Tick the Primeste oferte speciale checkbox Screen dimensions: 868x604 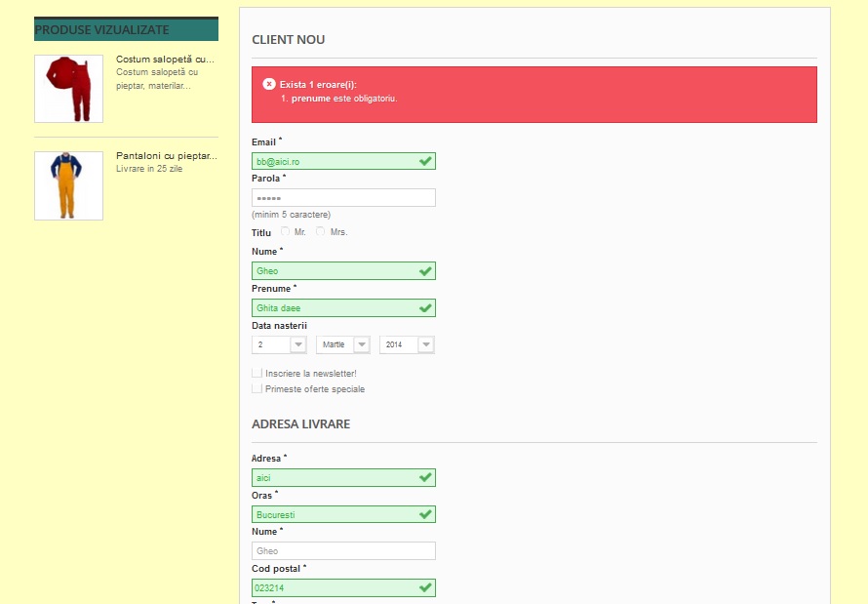point(256,388)
